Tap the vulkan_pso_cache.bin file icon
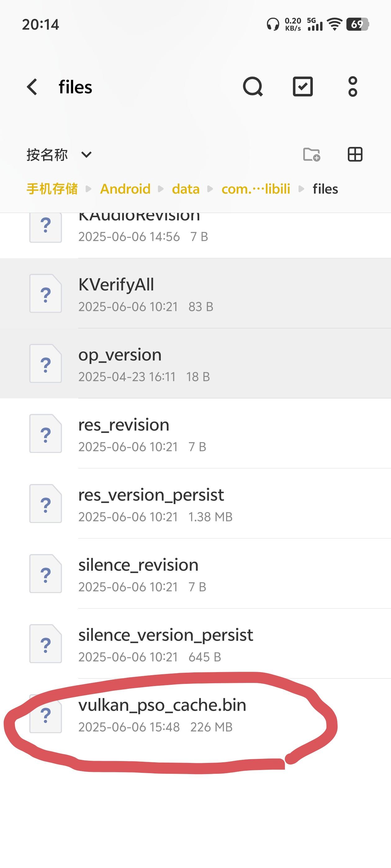This screenshot has width=391, height=868. [x=46, y=714]
